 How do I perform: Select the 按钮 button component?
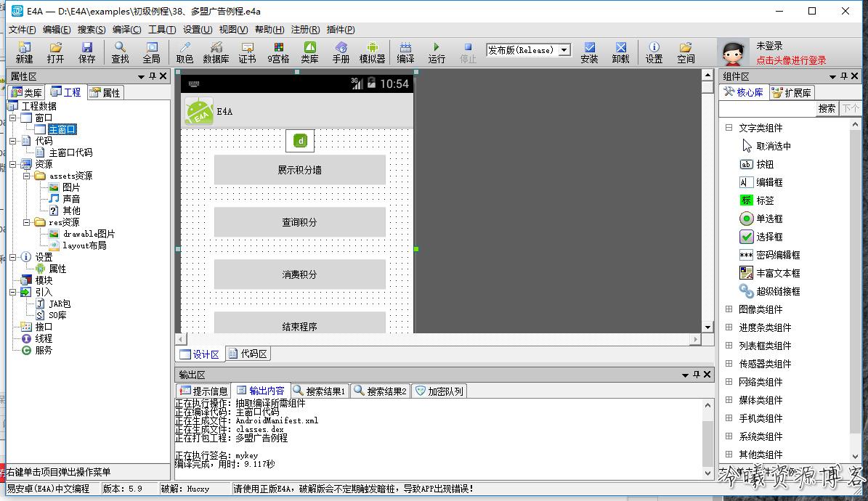[757, 164]
